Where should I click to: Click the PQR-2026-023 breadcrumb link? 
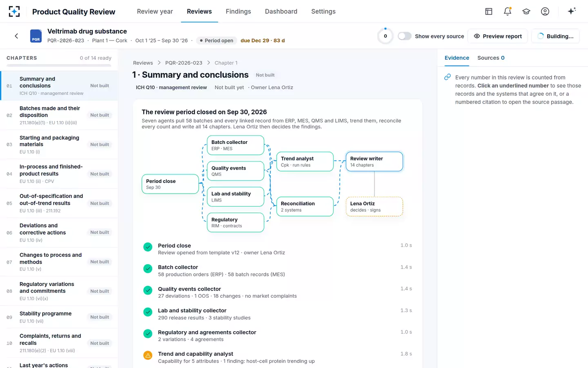click(x=184, y=63)
